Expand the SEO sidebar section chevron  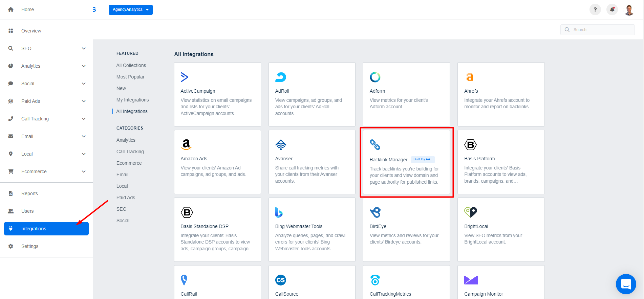pyautogui.click(x=84, y=48)
